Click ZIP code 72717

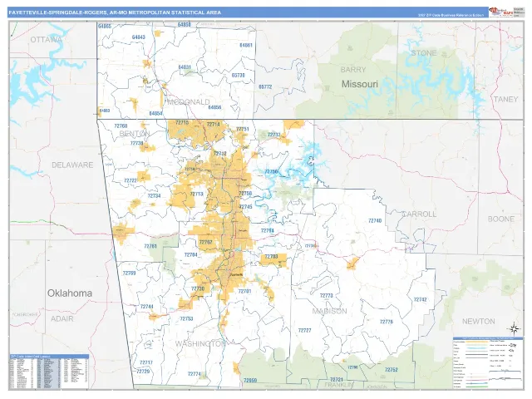click(x=146, y=362)
